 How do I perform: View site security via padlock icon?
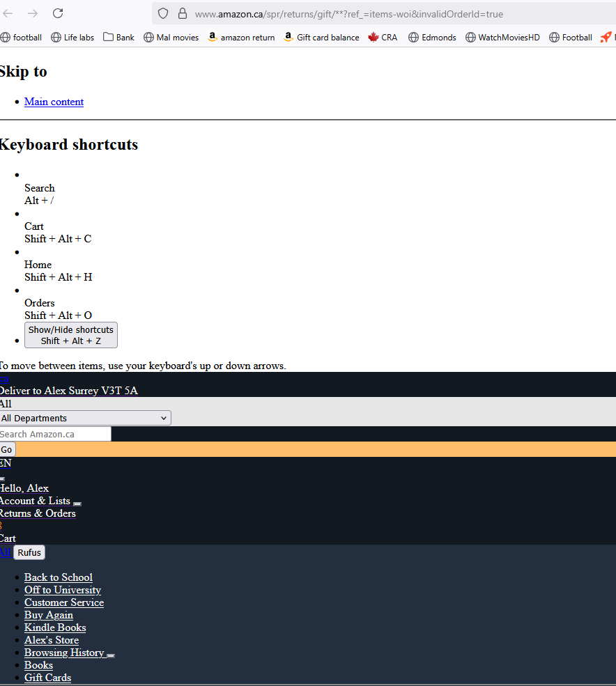pyautogui.click(x=183, y=13)
